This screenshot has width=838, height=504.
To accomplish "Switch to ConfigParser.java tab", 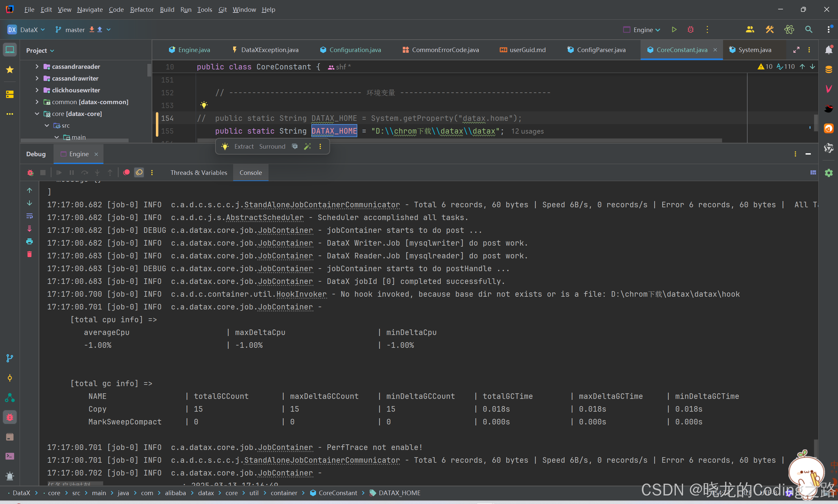I will pos(596,50).
